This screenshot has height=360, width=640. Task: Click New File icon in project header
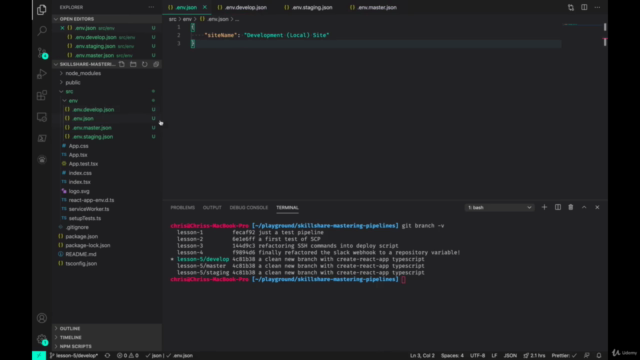coord(122,64)
